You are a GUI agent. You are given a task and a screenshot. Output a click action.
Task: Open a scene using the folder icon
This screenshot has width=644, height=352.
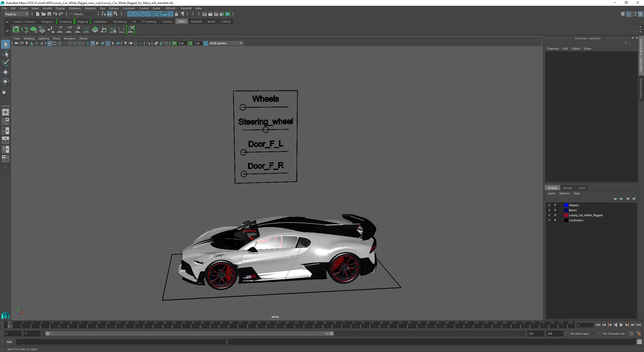point(43,14)
